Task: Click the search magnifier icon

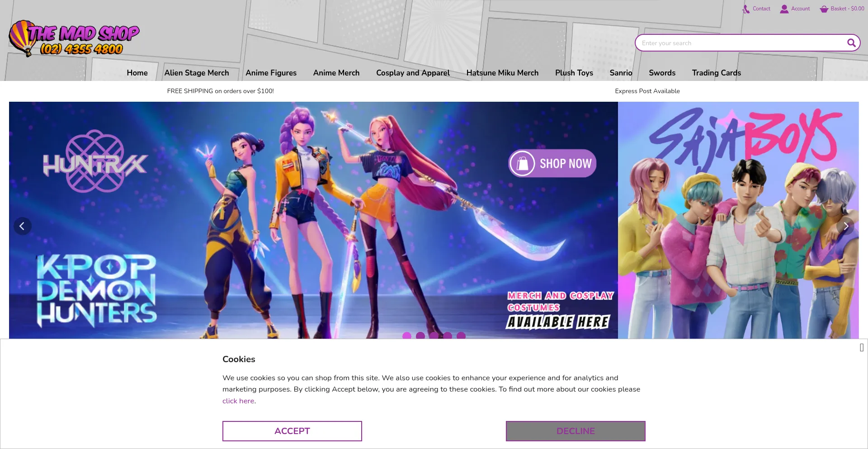Action: pos(851,43)
